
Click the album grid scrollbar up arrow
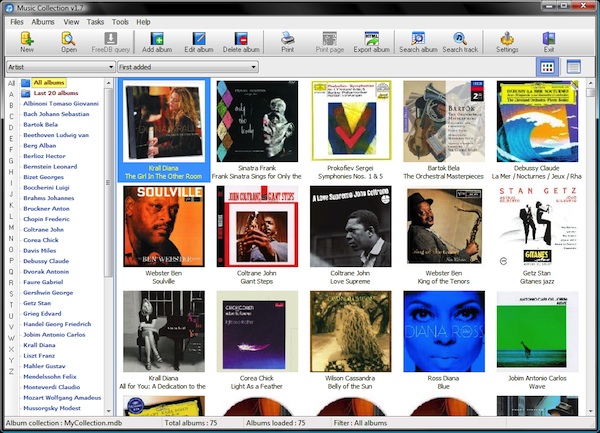[x=591, y=83]
